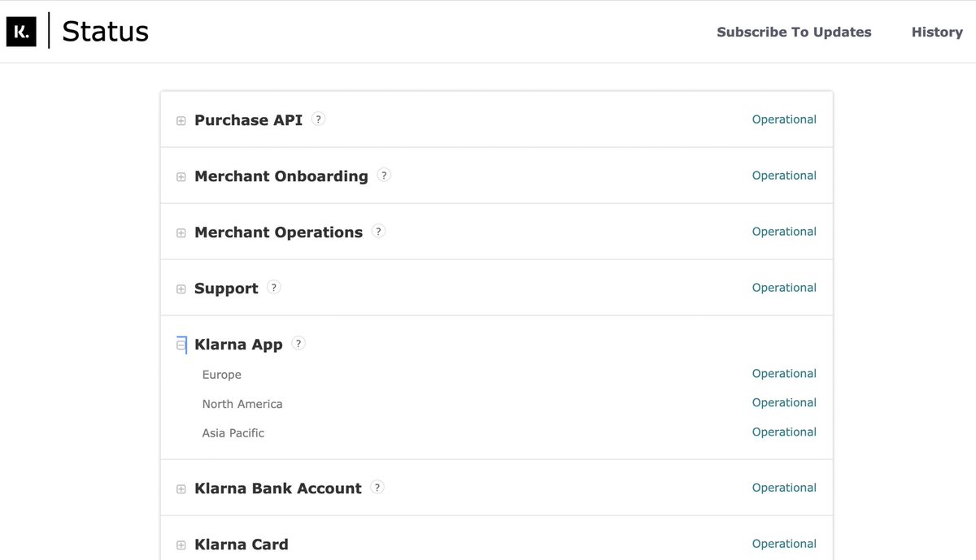
Task: Expand the Merchant Operations group
Action: point(181,233)
